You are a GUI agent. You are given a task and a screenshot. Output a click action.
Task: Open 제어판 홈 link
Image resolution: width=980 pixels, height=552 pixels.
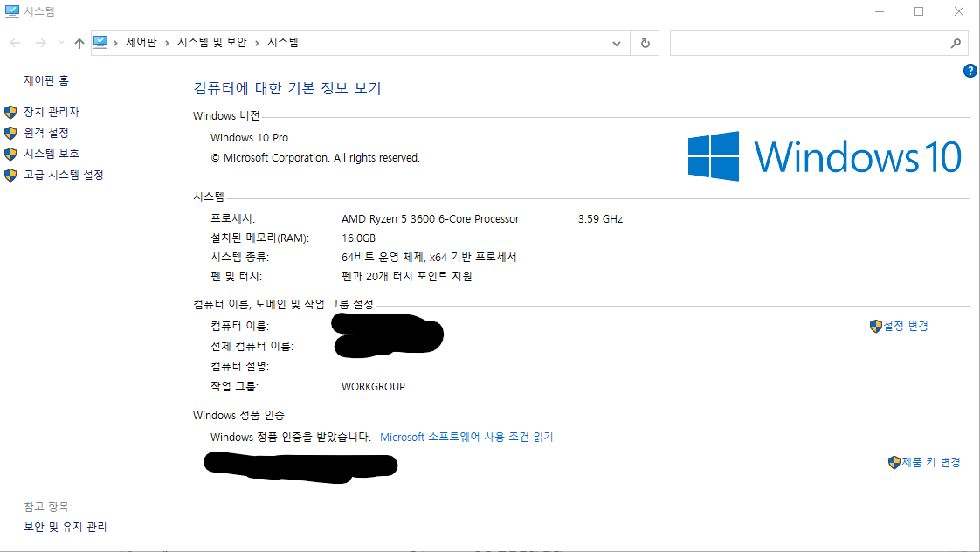46,80
